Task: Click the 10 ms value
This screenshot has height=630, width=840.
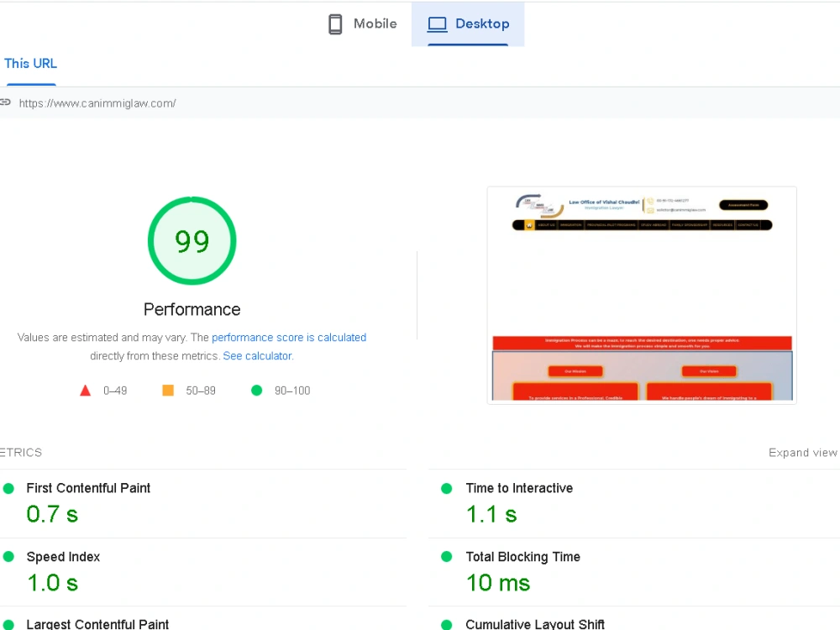Action: click(x=497, y=583)
